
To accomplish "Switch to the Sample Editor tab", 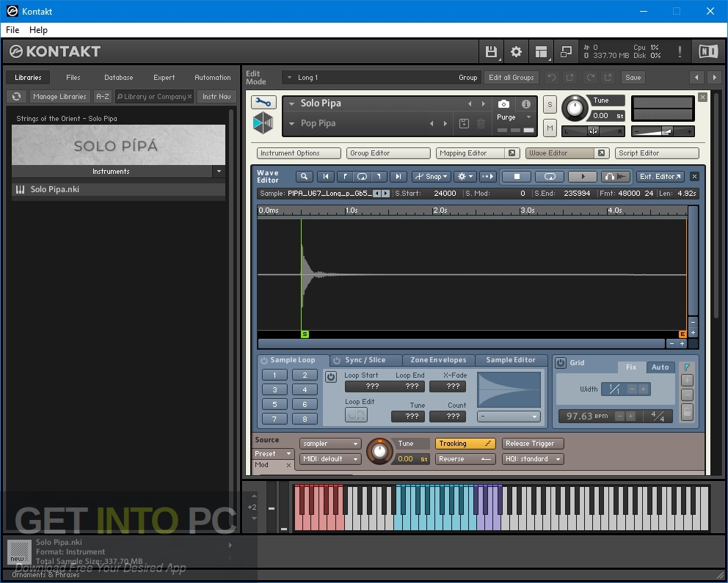I will (511, 360).
